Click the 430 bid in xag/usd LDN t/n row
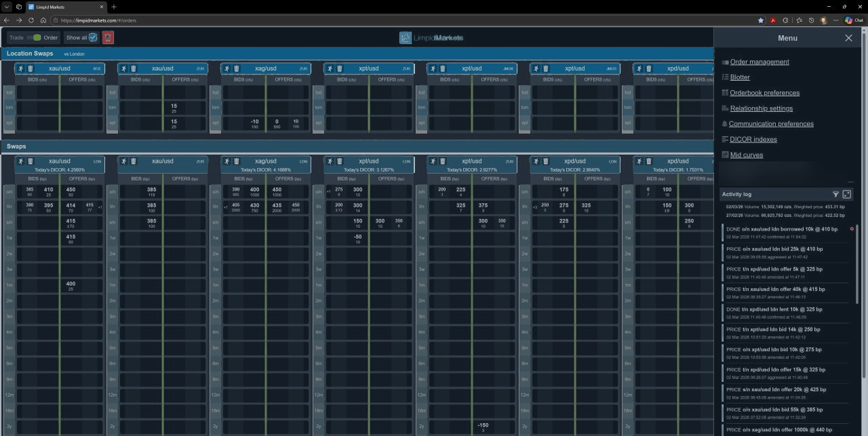 pyautogui.click(x=254, y=207)
